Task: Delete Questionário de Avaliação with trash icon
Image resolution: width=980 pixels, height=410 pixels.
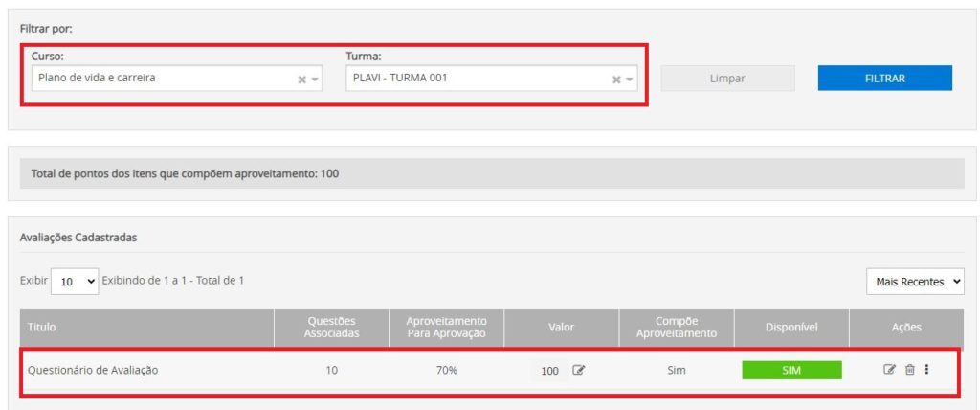Action: [909, 370]
